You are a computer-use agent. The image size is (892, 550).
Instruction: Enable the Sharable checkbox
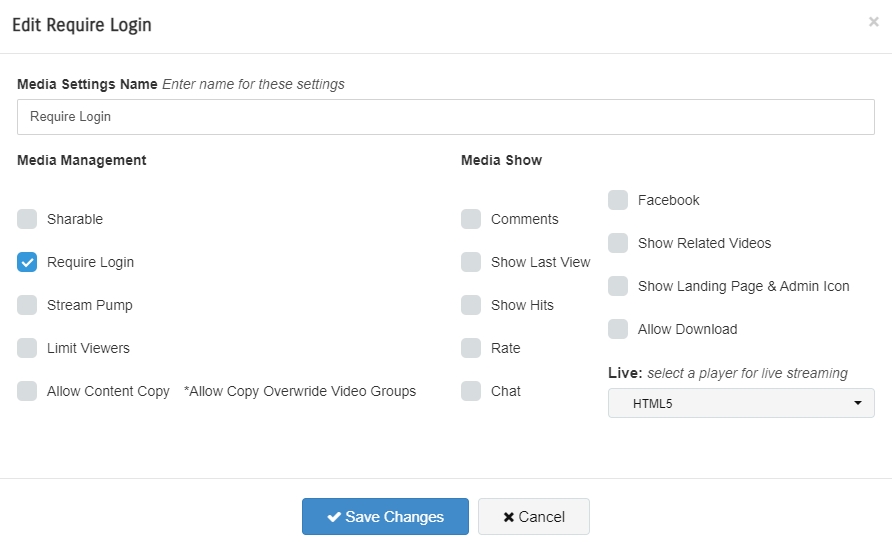point(27,219)
